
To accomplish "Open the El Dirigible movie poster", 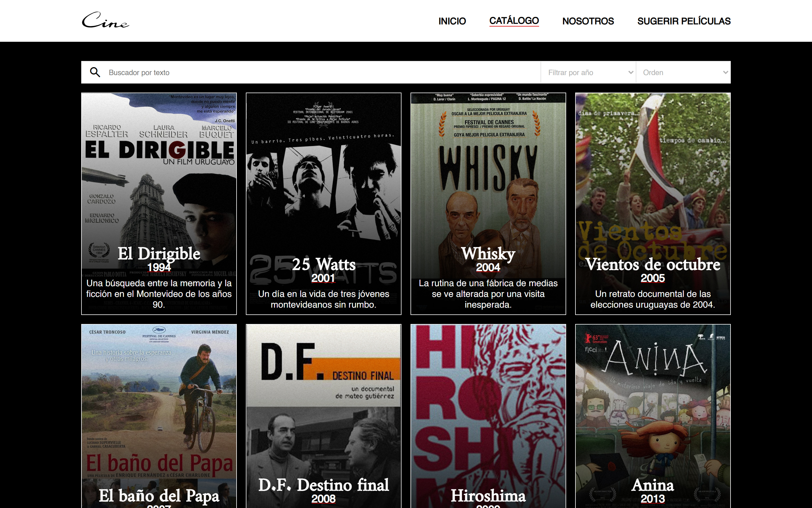I will pyautogui.click(x=159, y=203).
